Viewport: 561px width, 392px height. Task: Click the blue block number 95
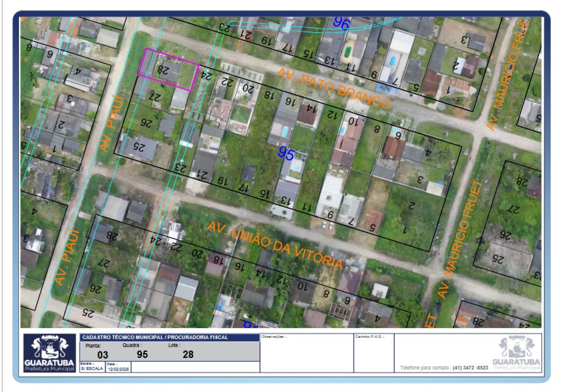(286, 152)
